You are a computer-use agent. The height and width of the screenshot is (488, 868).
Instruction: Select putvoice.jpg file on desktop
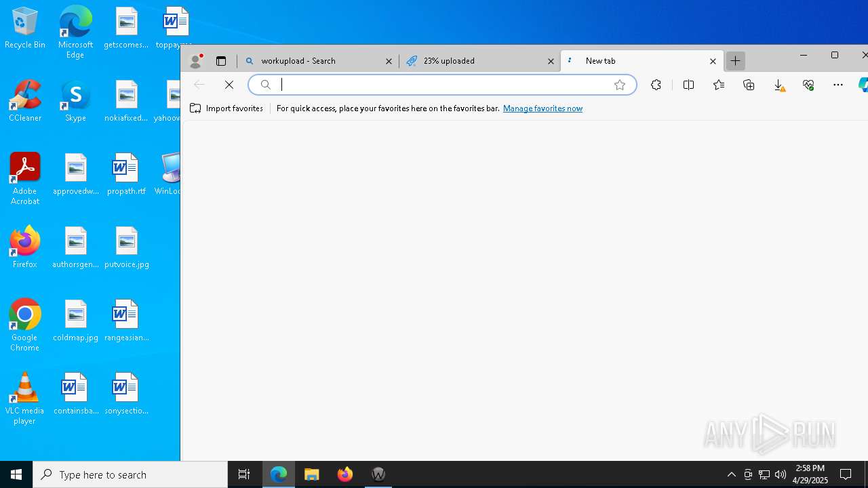[x=126, y=248]
